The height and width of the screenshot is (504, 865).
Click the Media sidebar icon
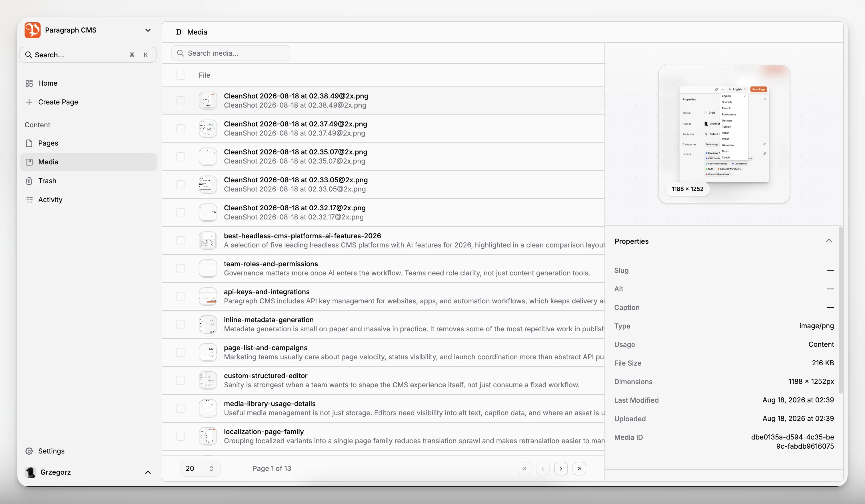pyautogui.click(x=29, y=162)
